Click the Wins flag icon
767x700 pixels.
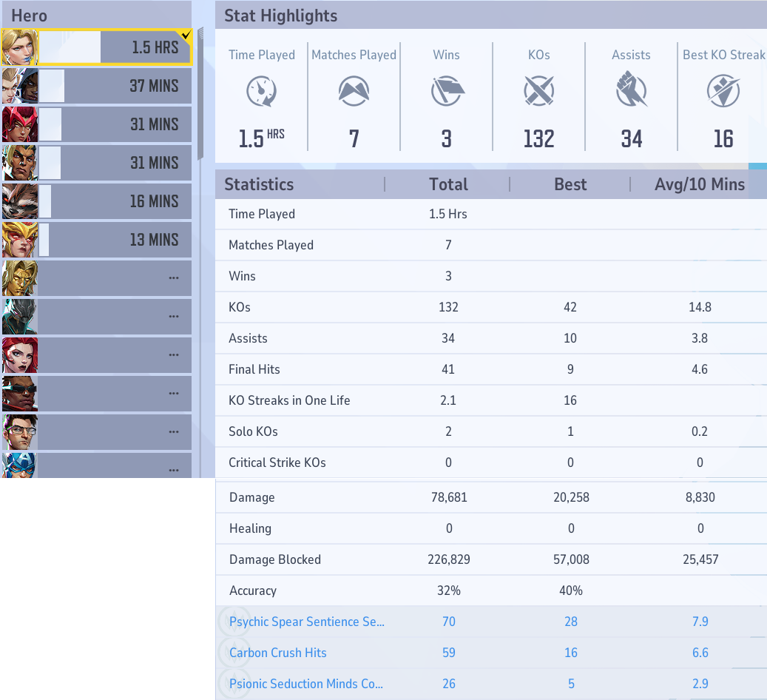pyautogui.click(x=447, y=91)
